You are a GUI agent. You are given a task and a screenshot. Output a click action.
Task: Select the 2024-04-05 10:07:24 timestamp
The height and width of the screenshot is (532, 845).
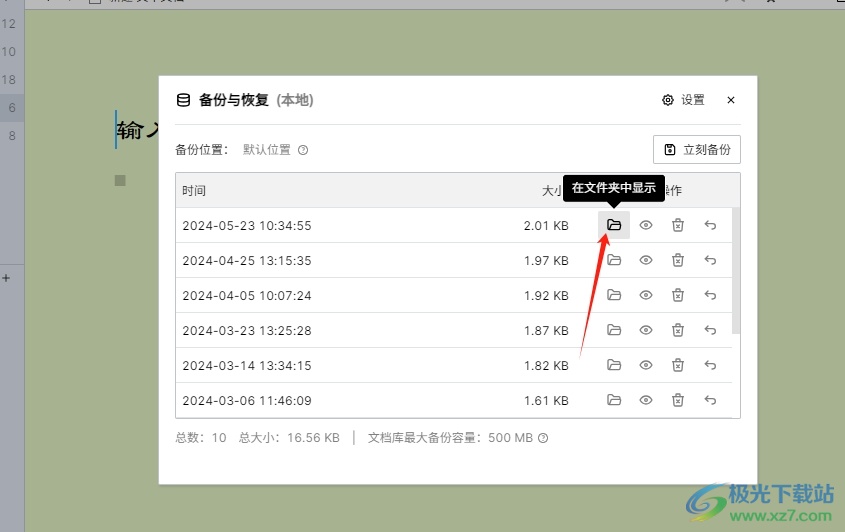tap(247, 295)
